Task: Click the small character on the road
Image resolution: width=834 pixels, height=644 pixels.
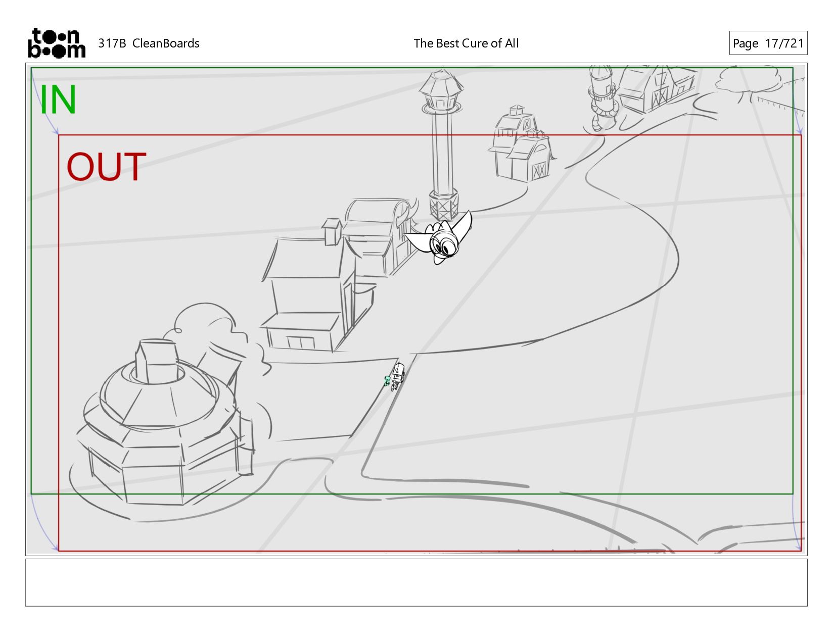Action: [x=395, y=376]
